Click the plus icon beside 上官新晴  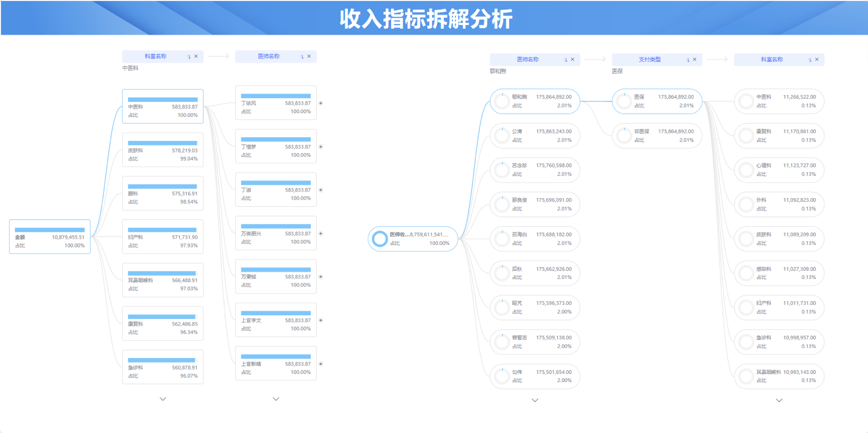pos(321,364)
